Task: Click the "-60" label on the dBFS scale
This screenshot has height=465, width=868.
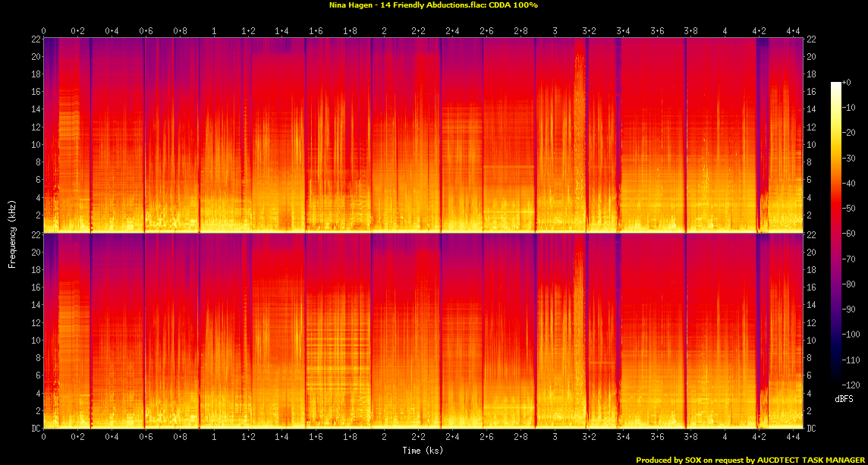Action: (x=850, y=234)
